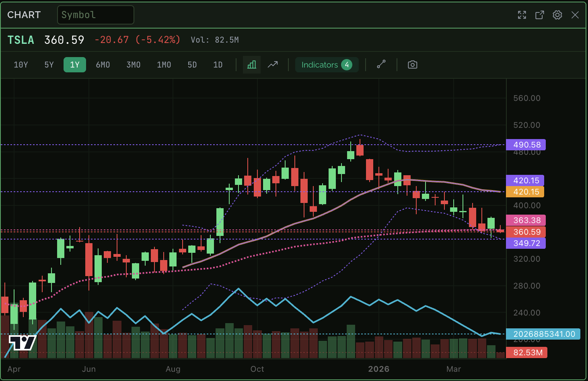Switch to the 1D timeframe
588x381 pixels.
point(218,65)
